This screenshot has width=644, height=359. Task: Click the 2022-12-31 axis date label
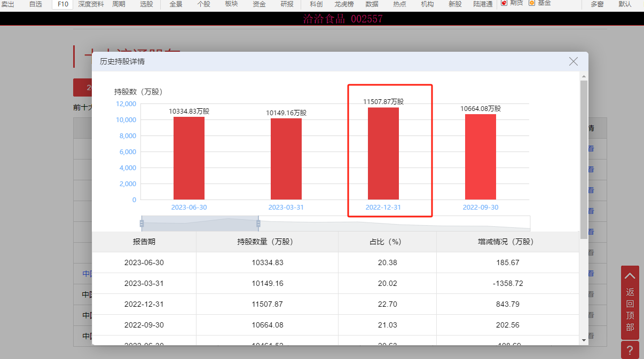coord(383,207)
